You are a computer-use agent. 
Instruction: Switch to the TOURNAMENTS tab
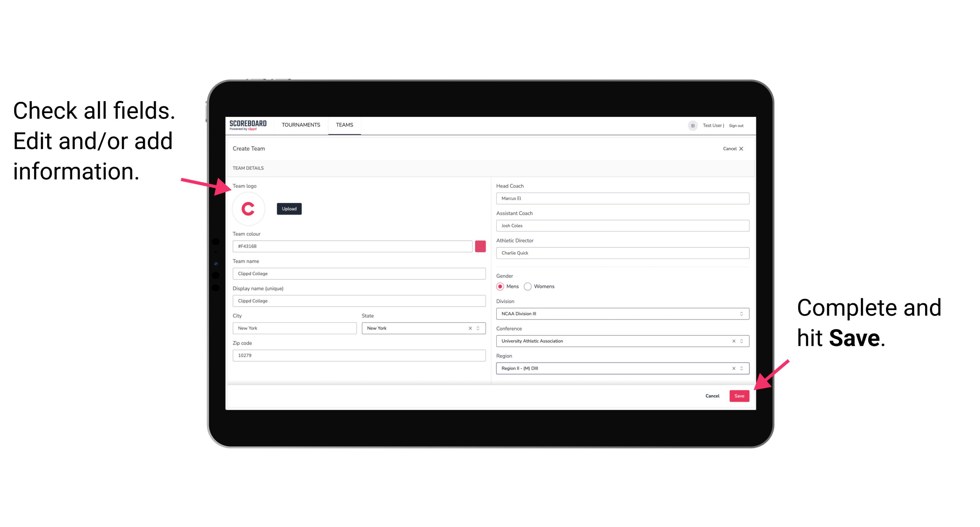point(300,125)
